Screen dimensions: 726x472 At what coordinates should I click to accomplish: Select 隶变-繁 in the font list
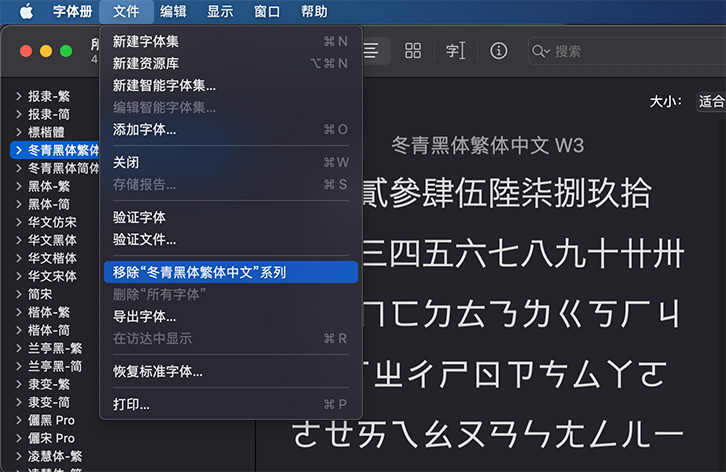49,384
